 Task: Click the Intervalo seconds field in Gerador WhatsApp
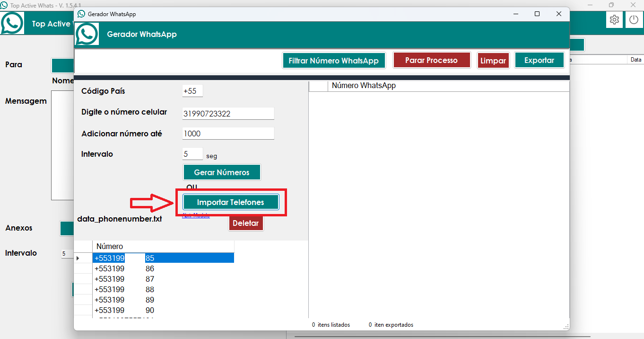pyautogui.click(x=192, y=154)
